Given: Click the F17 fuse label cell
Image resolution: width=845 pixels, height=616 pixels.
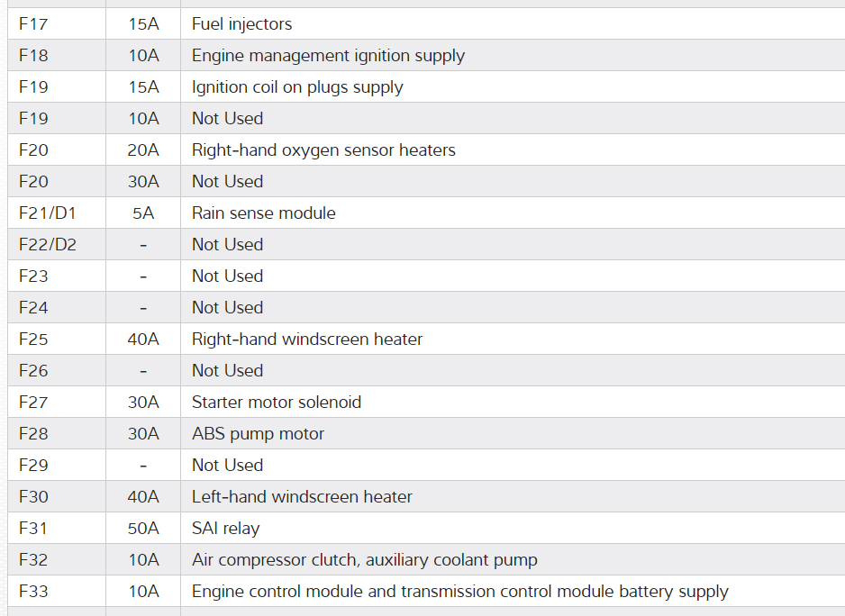Looking at the screenshot, I should [33, 24].
